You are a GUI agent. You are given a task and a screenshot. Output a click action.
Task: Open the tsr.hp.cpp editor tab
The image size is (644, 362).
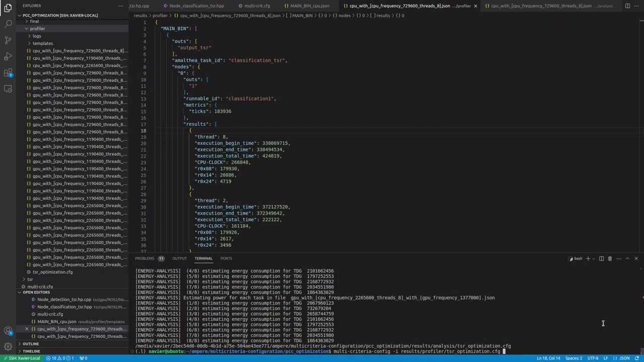[139, 6]
